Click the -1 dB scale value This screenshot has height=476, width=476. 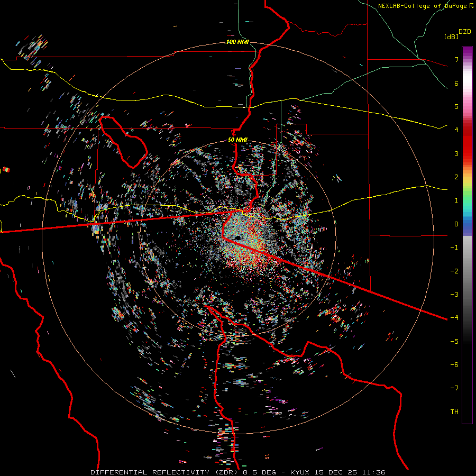454,248
